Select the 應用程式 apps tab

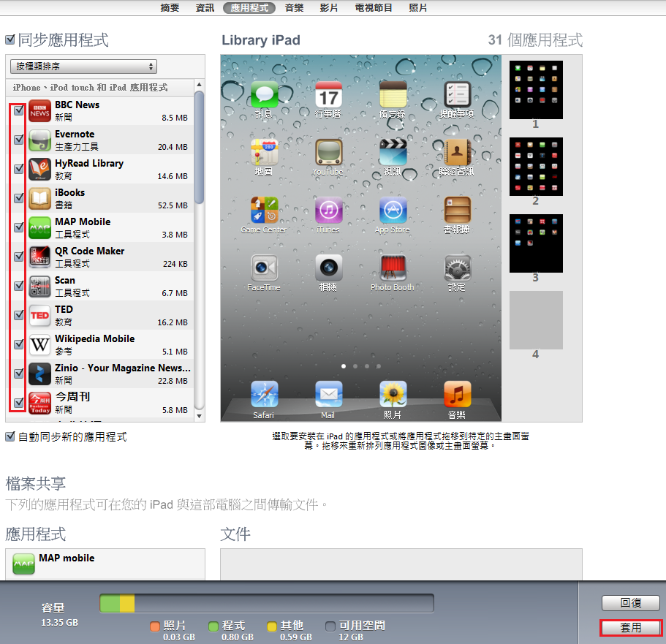(249, 7)
